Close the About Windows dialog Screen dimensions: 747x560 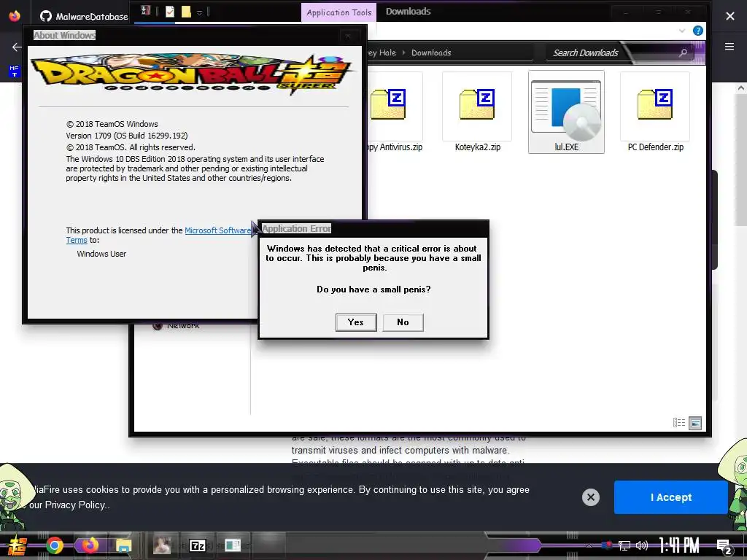(348, 36)
